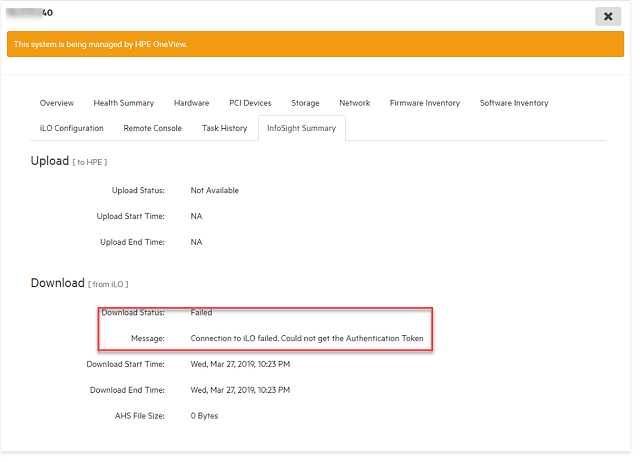Click the 'Message:' label
This screenshot has height=462, width=640.
coord(148,338)
